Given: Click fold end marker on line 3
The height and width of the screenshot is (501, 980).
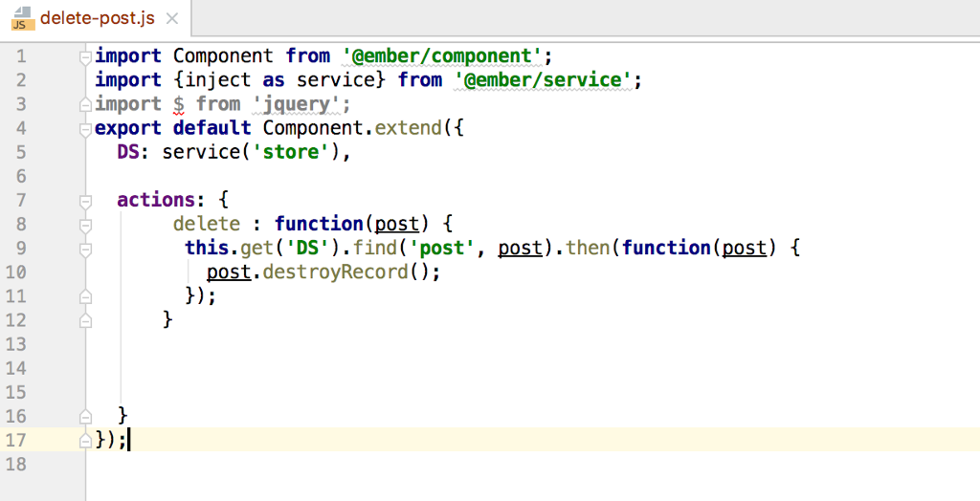Looking at the screenshot, I should click(x=85, y=105).
